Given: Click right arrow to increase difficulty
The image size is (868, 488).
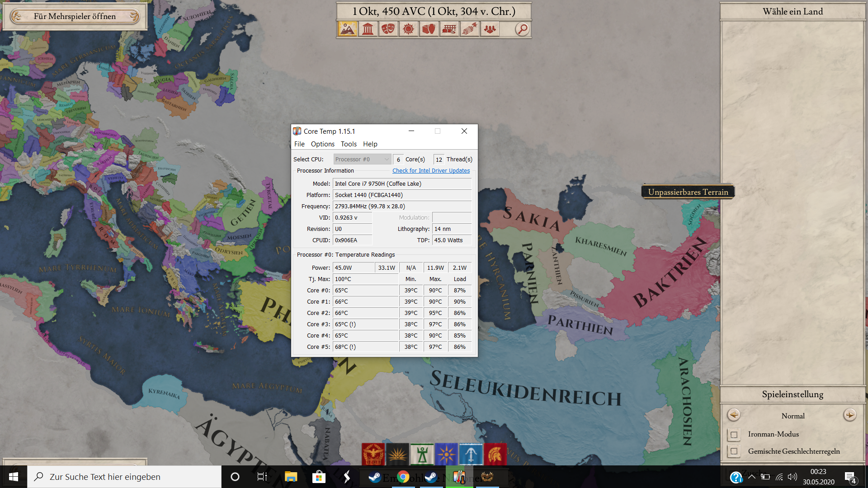Looking at the screenshot, I should pos(849,415).
